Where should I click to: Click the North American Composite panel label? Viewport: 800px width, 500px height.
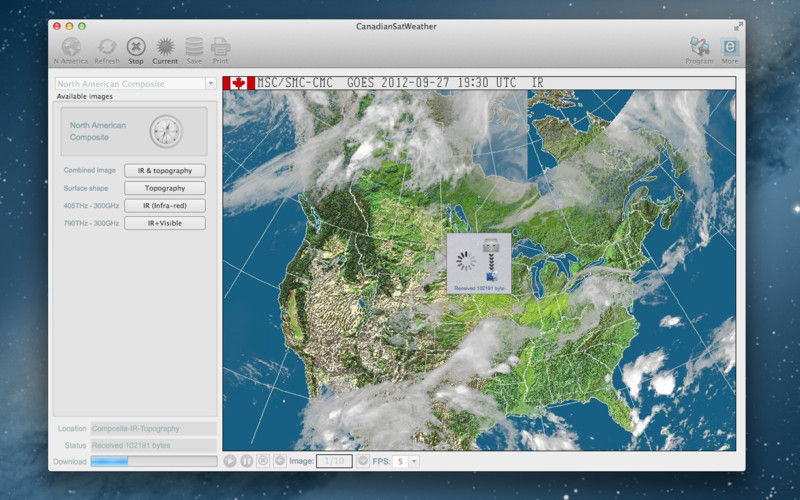point(98,131)
